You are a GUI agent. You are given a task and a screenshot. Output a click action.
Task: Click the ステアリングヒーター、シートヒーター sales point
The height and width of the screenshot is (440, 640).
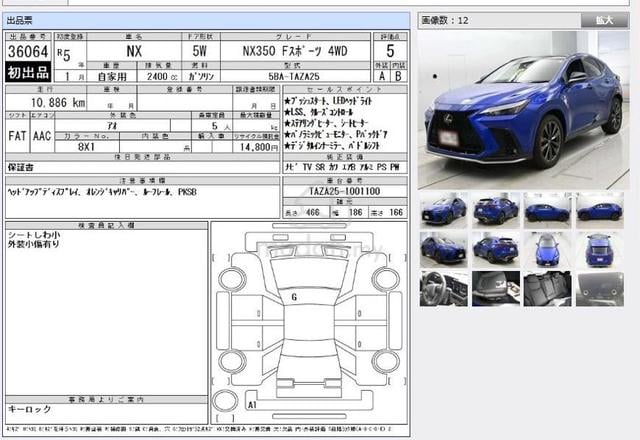tap(326, 123)
